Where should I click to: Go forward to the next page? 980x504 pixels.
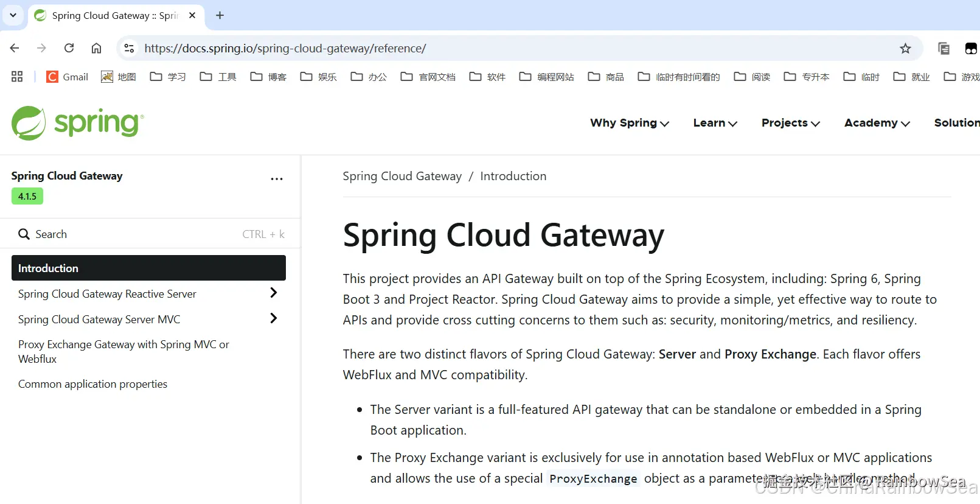pyautogui.click(x=41, y=48)
